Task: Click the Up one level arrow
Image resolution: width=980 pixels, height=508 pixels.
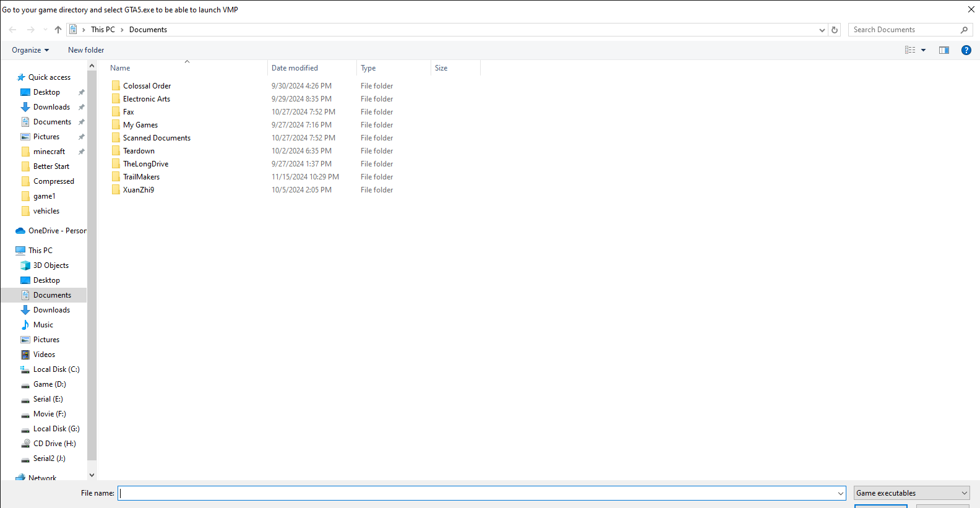Action: pos(58,30)
